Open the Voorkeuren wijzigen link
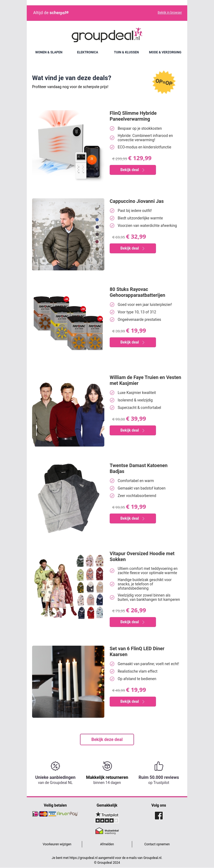 pyautogui.click(x=57, y=844)
